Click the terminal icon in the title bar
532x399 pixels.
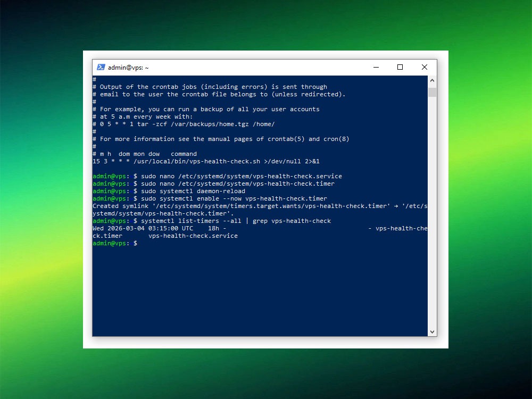pyautogui.click(x=101, y=67)
